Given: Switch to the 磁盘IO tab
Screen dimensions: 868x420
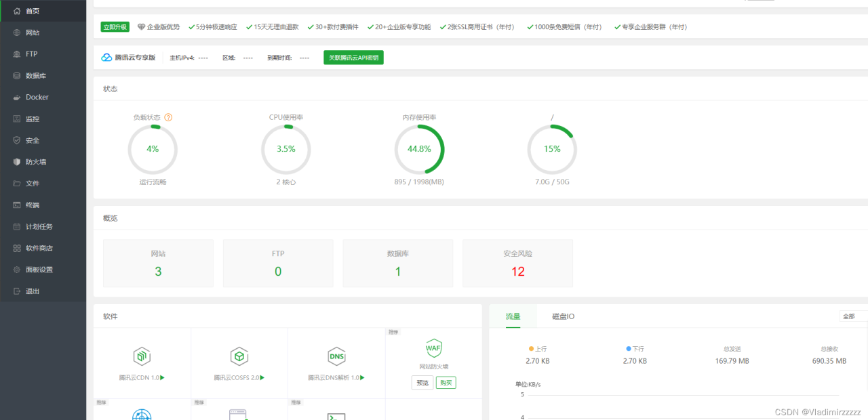Looking at the screenshot, I should coord(563,316).
